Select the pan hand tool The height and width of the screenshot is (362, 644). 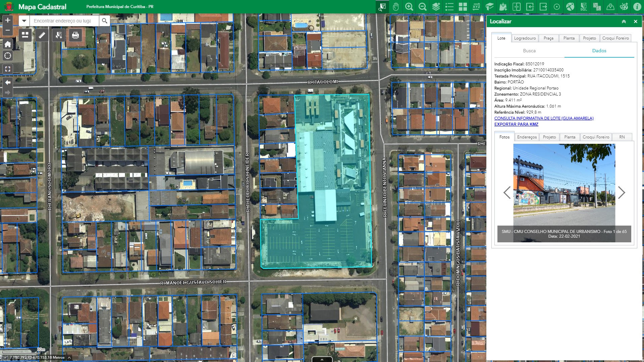coord(396,7)
